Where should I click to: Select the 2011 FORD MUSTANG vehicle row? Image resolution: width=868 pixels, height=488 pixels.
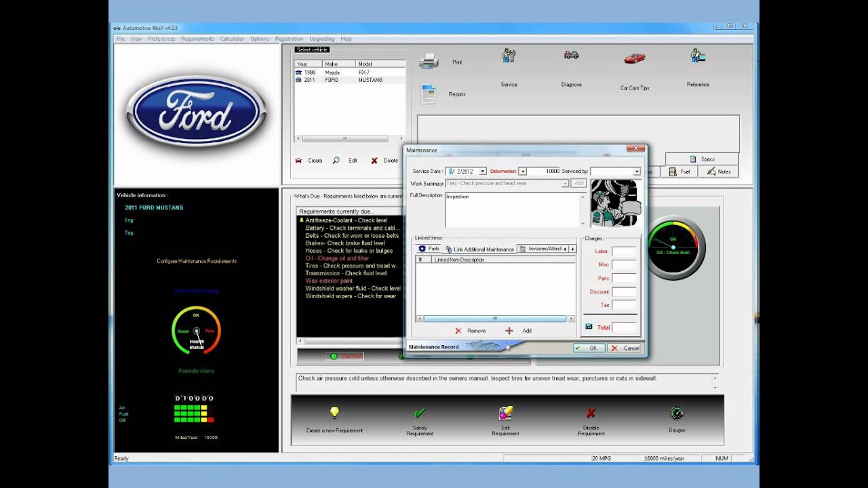(x=350, y=80)
